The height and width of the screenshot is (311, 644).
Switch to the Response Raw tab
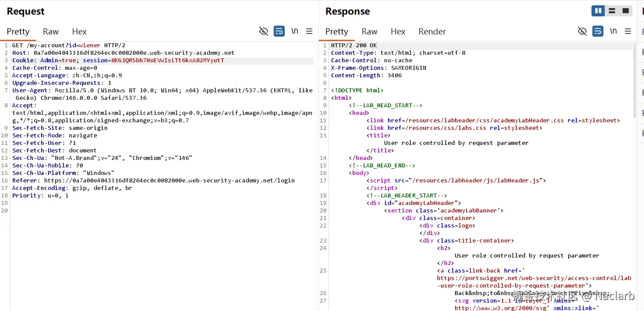pyautogui.click(x=369, y=31)
